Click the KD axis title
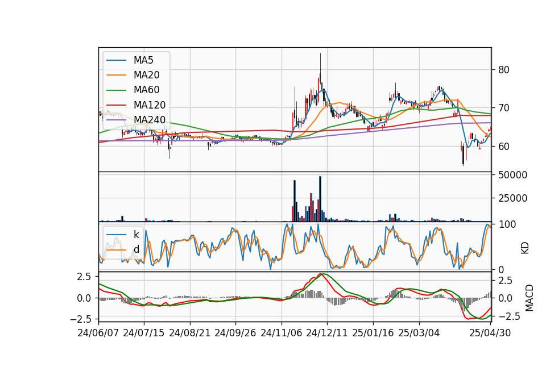The image size is (546, 392). [x=525, y=248]
